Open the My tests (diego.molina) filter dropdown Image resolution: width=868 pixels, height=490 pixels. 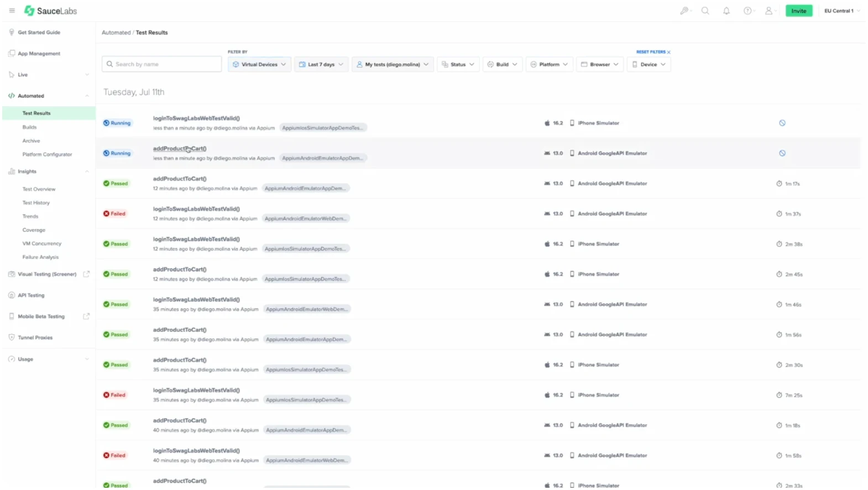point(393,64)
